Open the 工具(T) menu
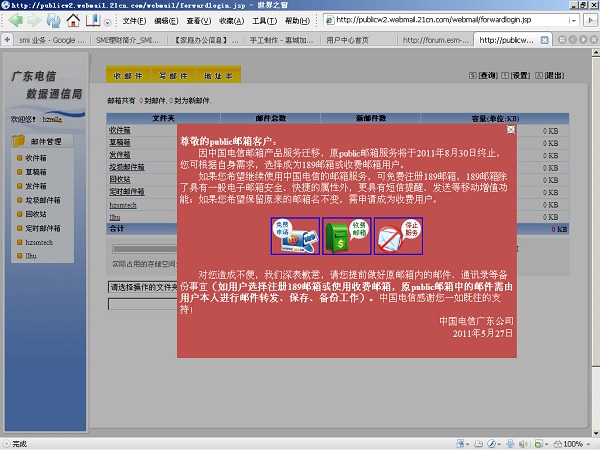600x450 pixels. click(x=264, y=21)
